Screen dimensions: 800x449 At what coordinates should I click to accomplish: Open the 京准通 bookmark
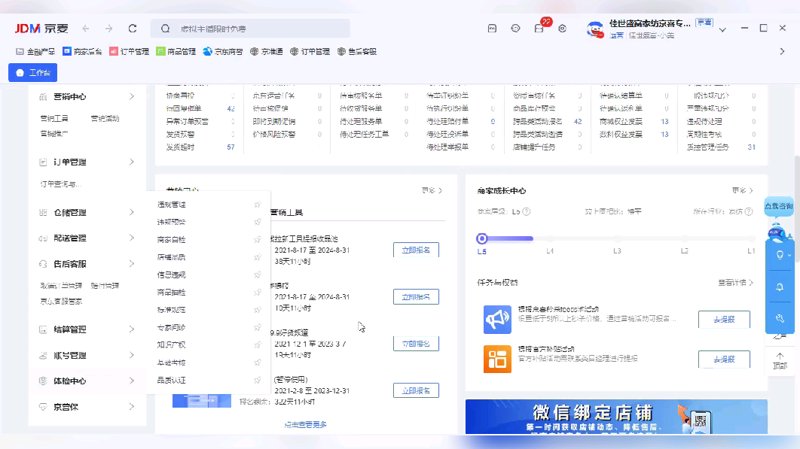pos(266,52)
